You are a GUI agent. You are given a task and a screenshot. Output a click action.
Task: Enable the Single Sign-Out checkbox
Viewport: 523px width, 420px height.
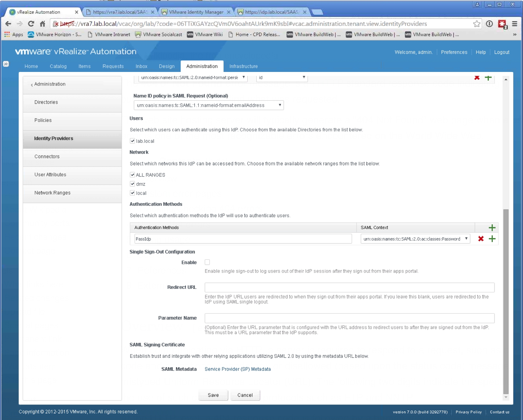coord(207,262)
